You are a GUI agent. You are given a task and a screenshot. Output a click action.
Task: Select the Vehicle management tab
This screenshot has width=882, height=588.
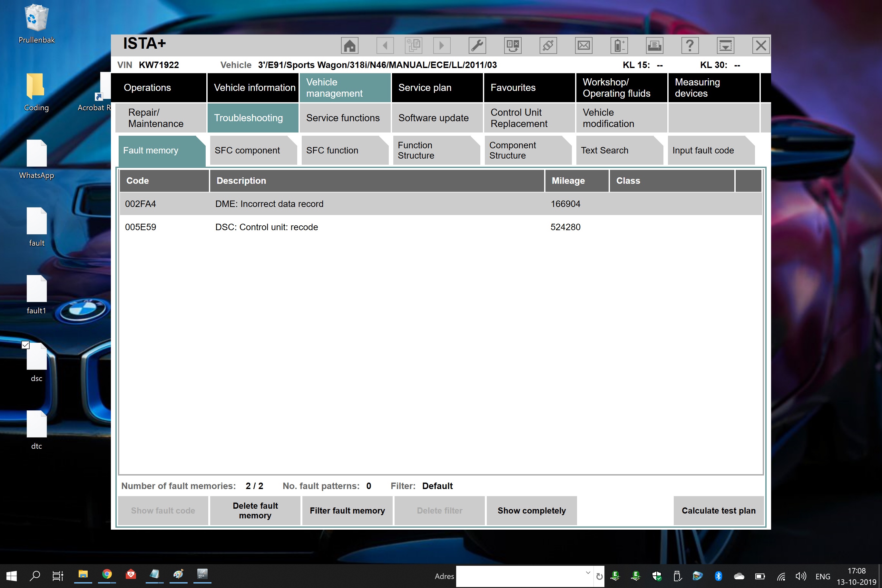(345, 88)
